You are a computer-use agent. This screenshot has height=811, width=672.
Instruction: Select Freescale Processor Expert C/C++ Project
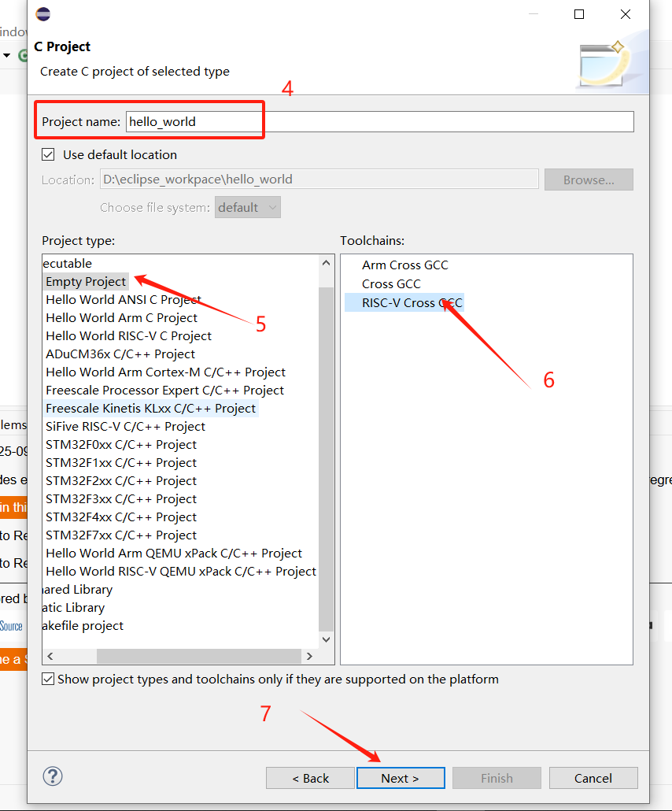pos(165,391)
